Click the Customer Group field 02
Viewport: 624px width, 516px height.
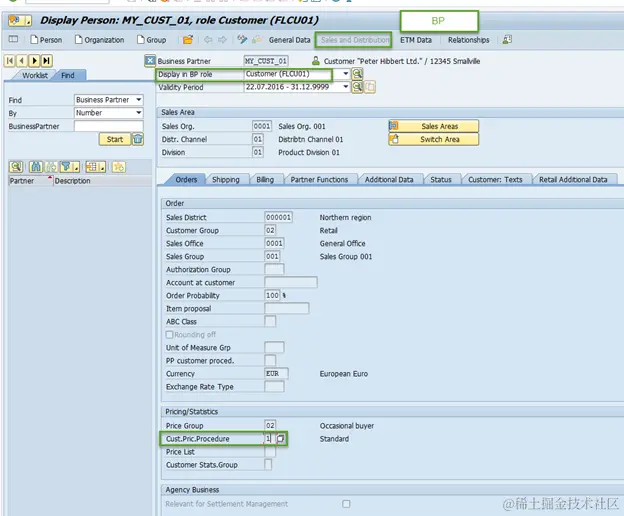click(x=270, y=230)
